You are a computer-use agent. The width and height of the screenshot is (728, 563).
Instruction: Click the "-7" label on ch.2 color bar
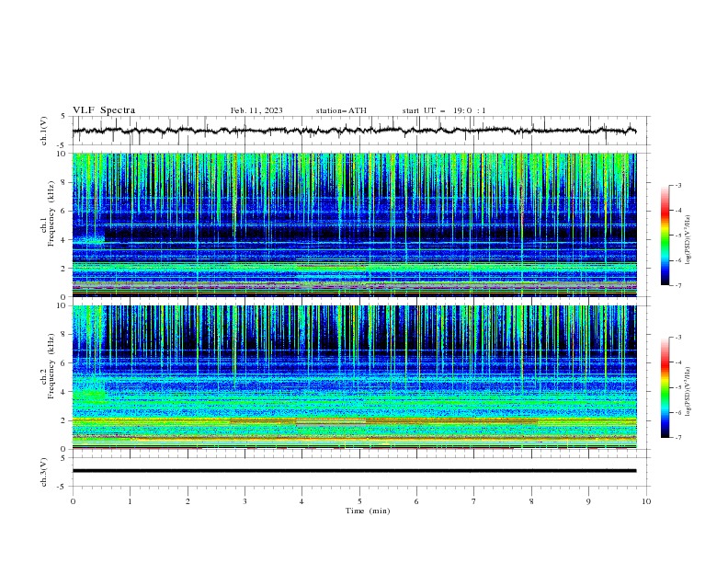(x=677, y=437)
